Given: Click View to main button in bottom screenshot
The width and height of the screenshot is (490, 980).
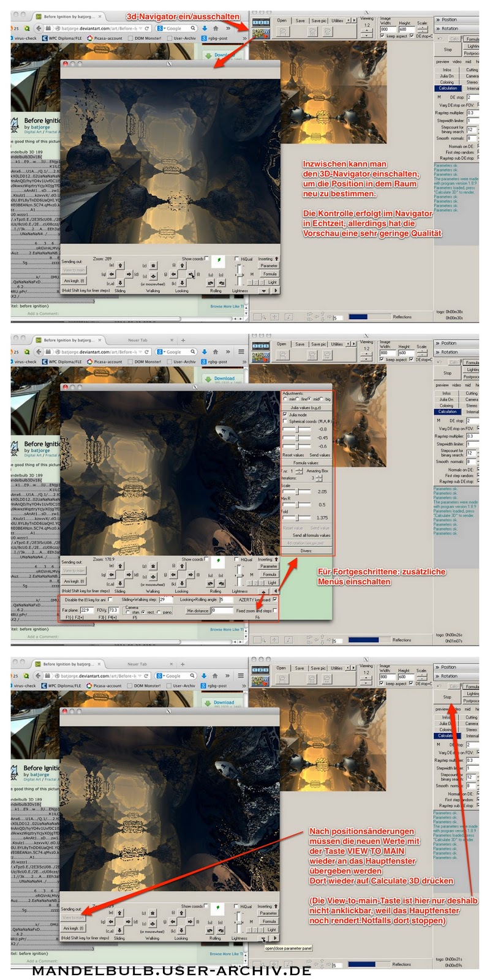Looking at the screenshot, I should click(73, 918).
